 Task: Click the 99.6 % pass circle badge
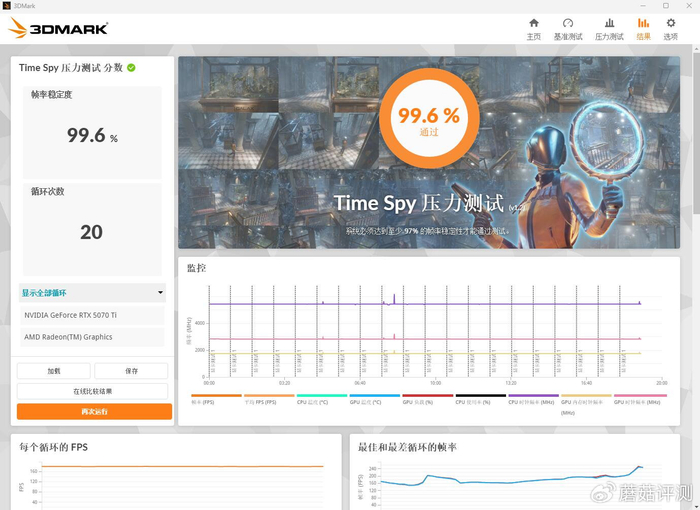pyautogui.click(x=429, y=118)
